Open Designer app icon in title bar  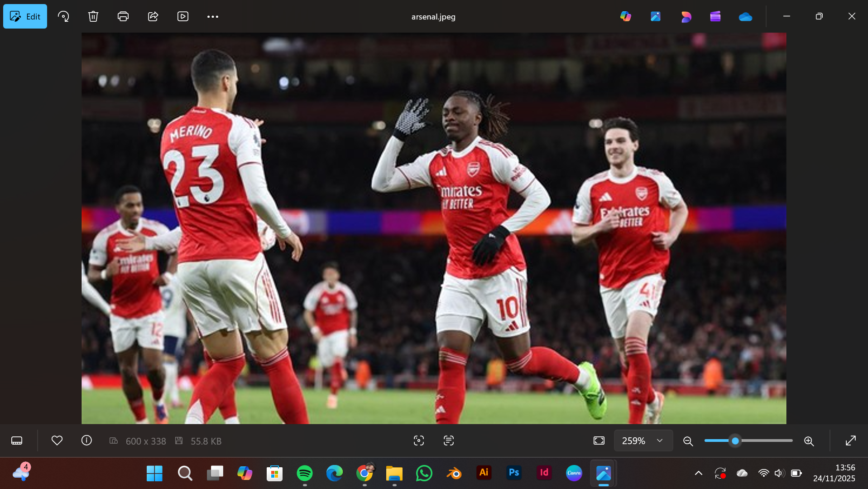click(686, 16)
